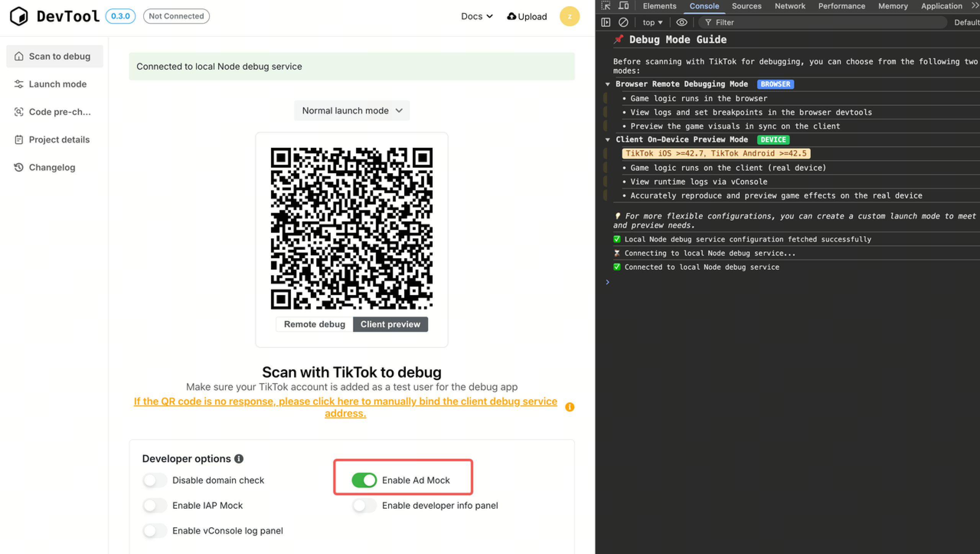980x554 pixels.
Task: Click 'View runtime logs via vConsole' line
Action: (x=699, y=182)
